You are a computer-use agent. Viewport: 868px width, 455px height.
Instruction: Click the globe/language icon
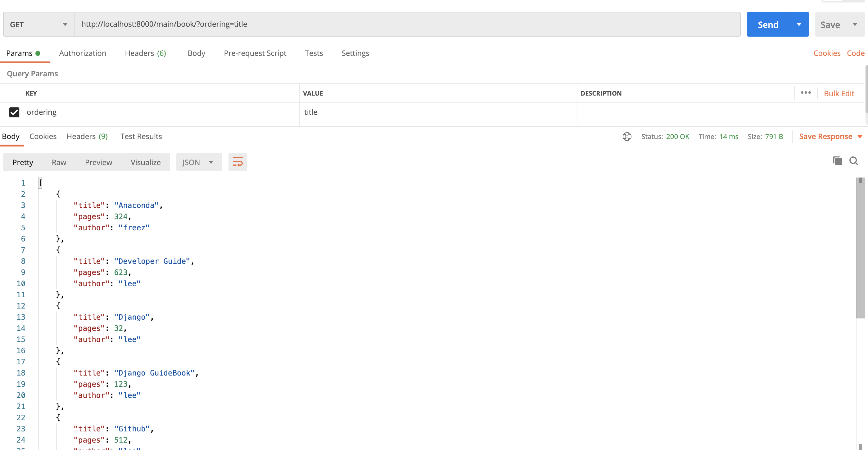pos(627,137)
